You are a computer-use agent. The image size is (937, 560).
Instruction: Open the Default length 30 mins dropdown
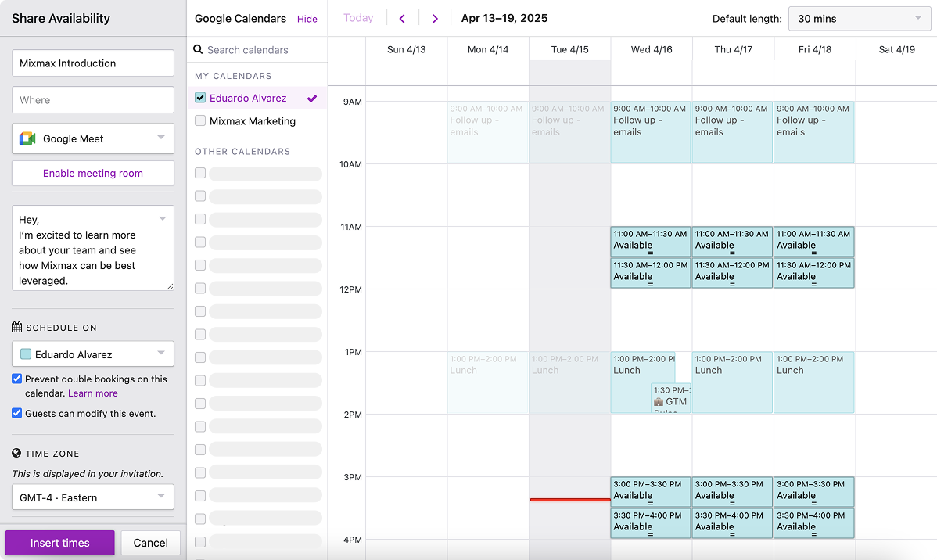860,19
